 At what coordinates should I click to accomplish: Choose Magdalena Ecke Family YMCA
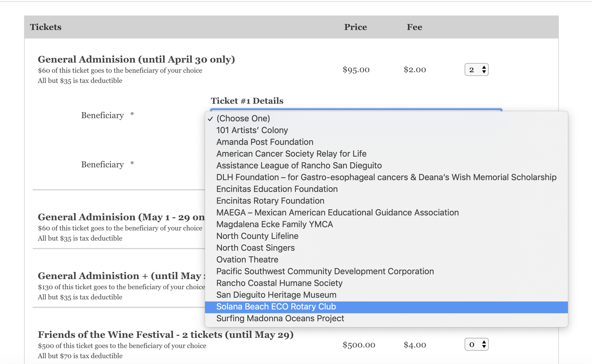[274, 224]
